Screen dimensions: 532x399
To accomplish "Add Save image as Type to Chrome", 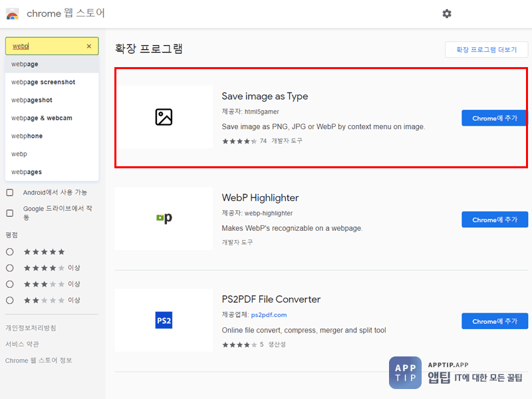I will [494, 118].
